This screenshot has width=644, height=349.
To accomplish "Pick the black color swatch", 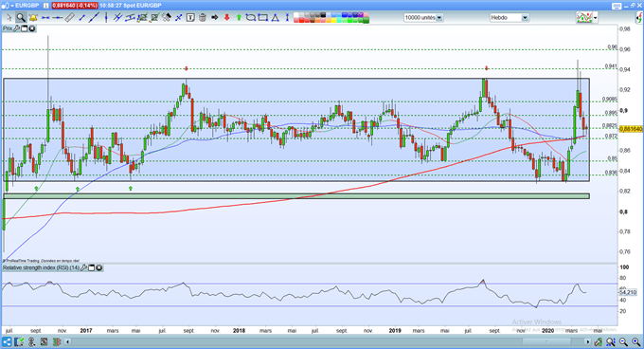I will coord(323,15).
